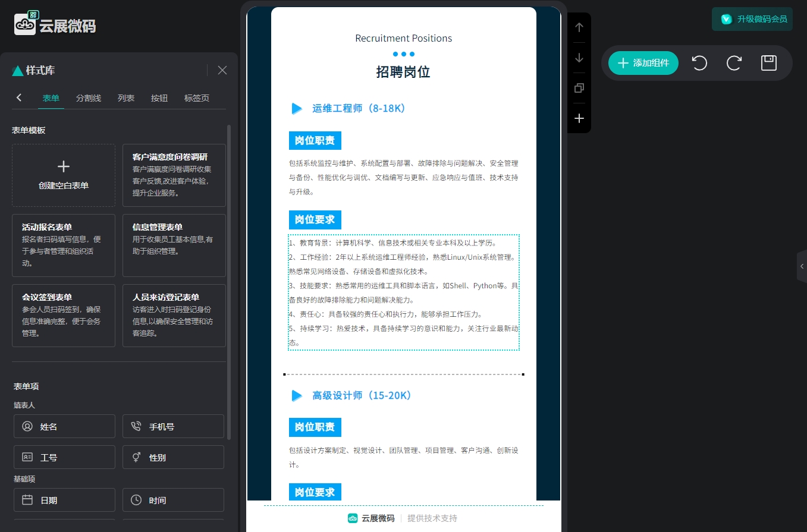The image size is (807, 532).
Task: Click the gender icon beside 性别
Action: coord(136,457)
